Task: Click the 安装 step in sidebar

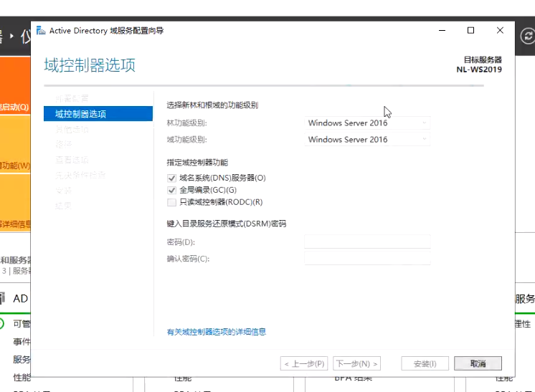Action: coord(63,191)
